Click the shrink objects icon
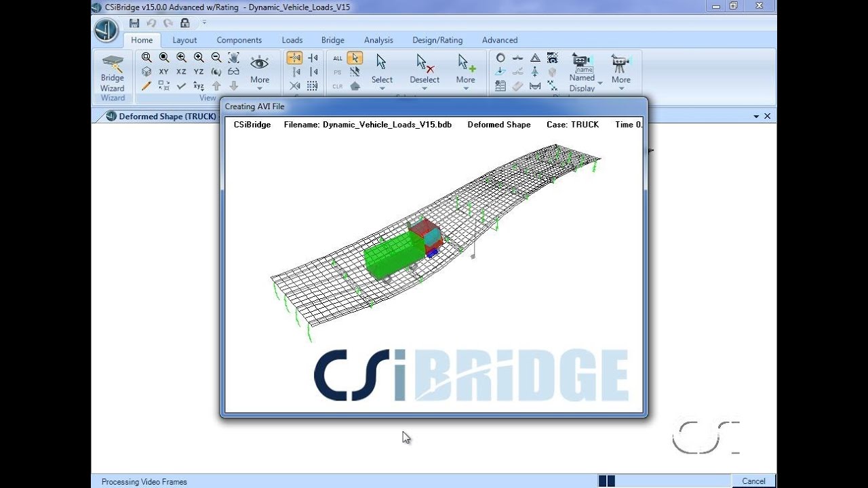The image size is (868, 488). [x=164, y=86]
